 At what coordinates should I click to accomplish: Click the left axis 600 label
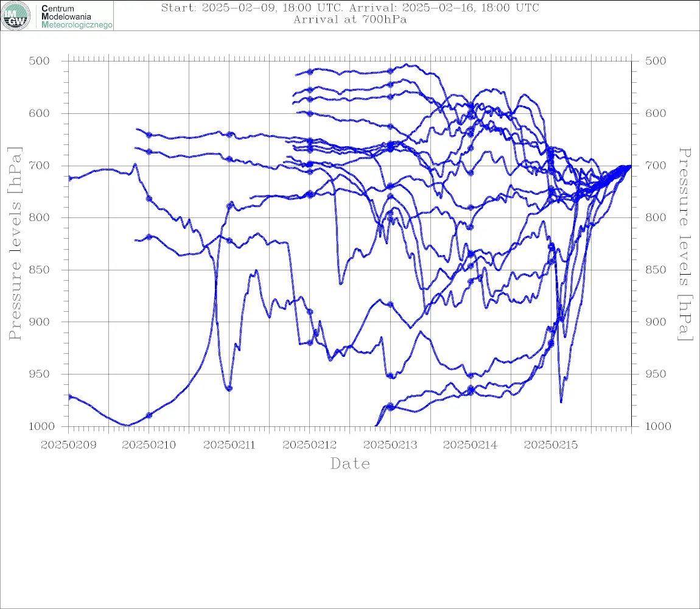[40, 113]
